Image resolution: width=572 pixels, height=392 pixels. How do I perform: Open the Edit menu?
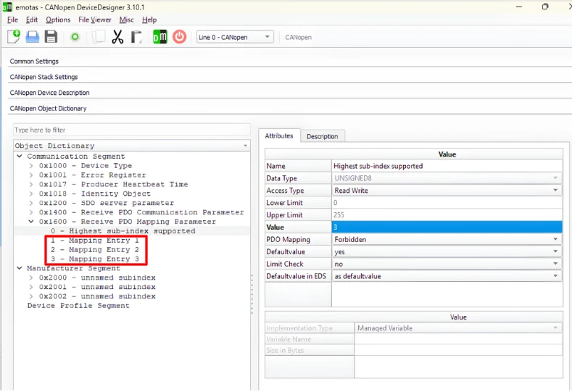32,20
